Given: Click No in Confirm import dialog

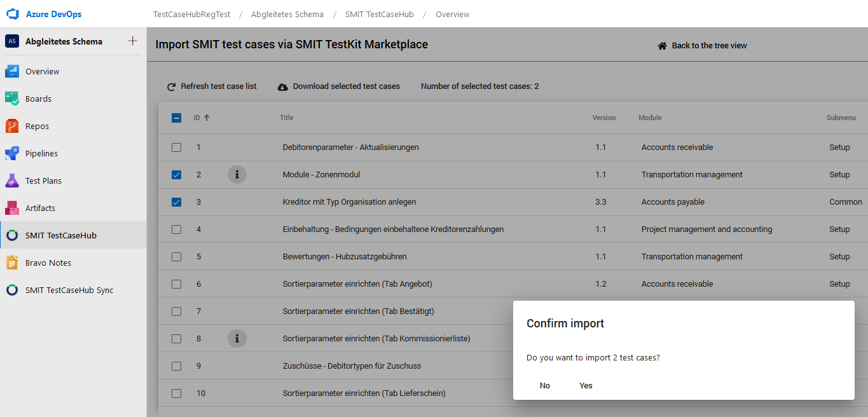Looking at the screenshot, I should point(545,385).
